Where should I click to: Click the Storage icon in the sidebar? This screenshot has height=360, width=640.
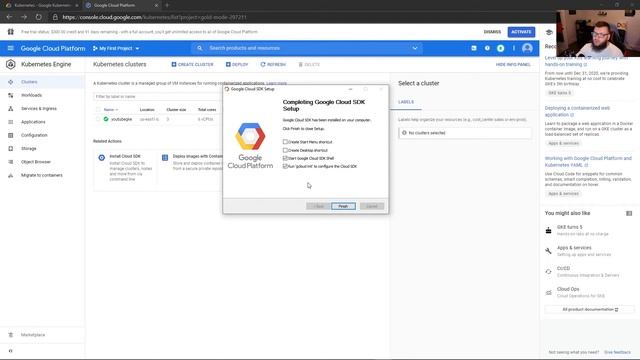[x=11, y=149]
